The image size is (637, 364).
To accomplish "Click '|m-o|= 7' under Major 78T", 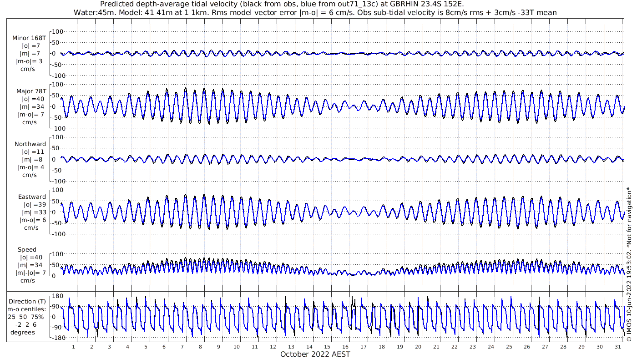I will 31,115.
